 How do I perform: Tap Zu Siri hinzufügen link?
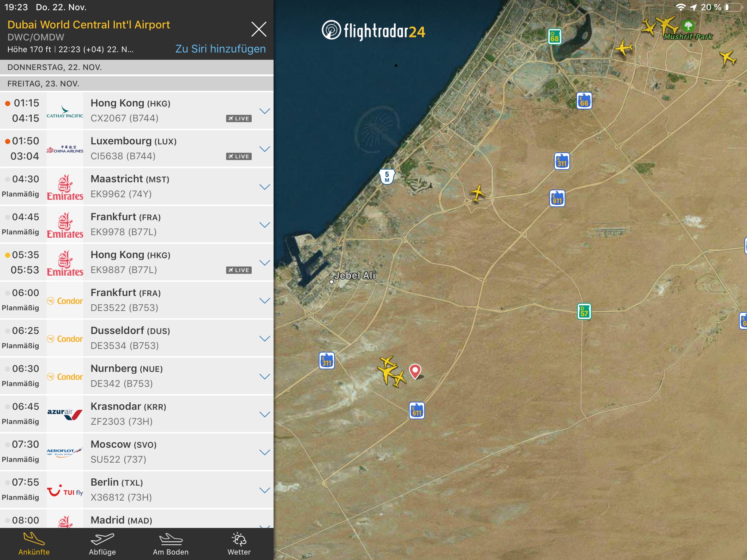point(220,49)
